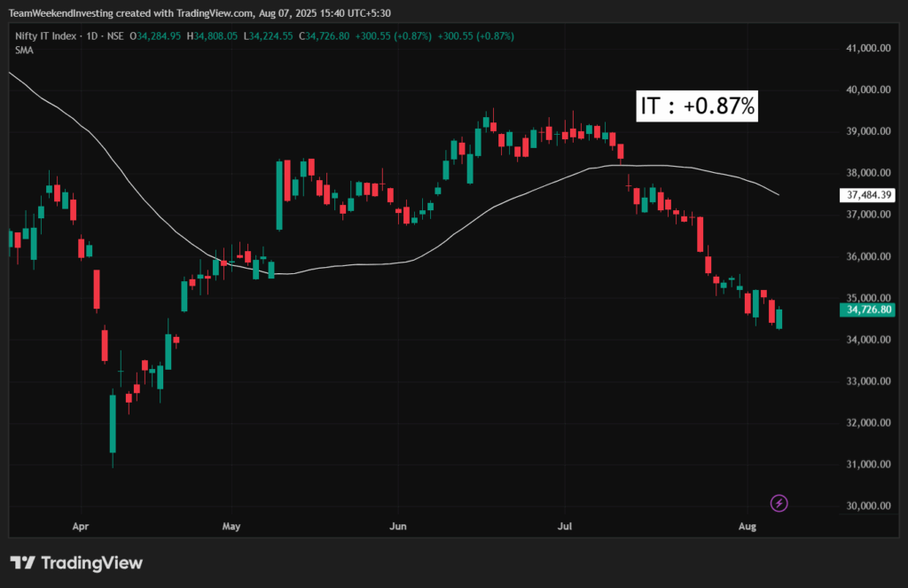Click the 38,000.00 price axis label

point(868,173)
